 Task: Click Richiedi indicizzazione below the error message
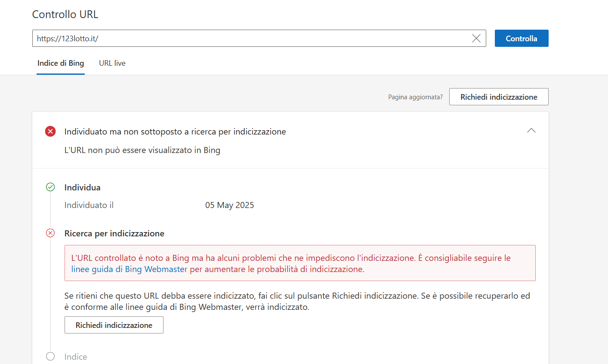114,325
